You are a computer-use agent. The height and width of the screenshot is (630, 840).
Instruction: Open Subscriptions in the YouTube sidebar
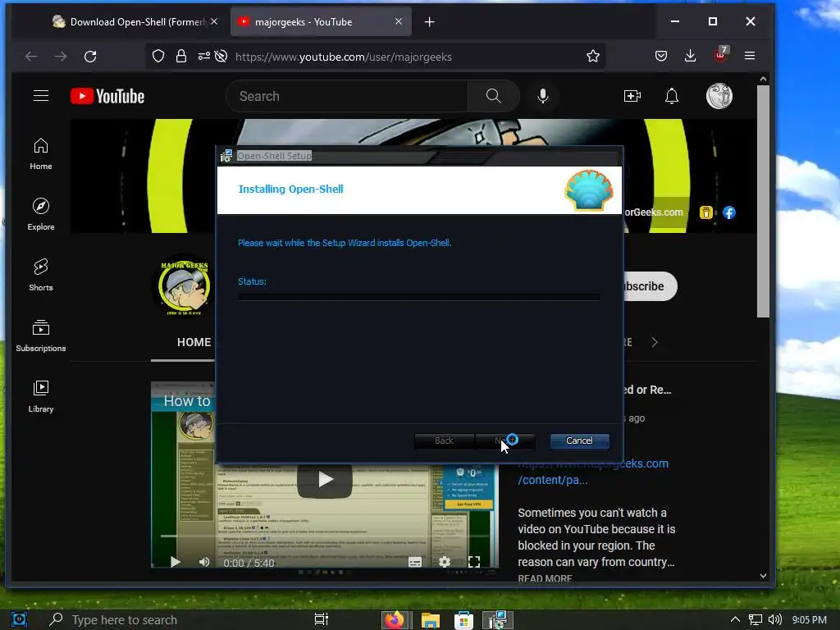41,336
